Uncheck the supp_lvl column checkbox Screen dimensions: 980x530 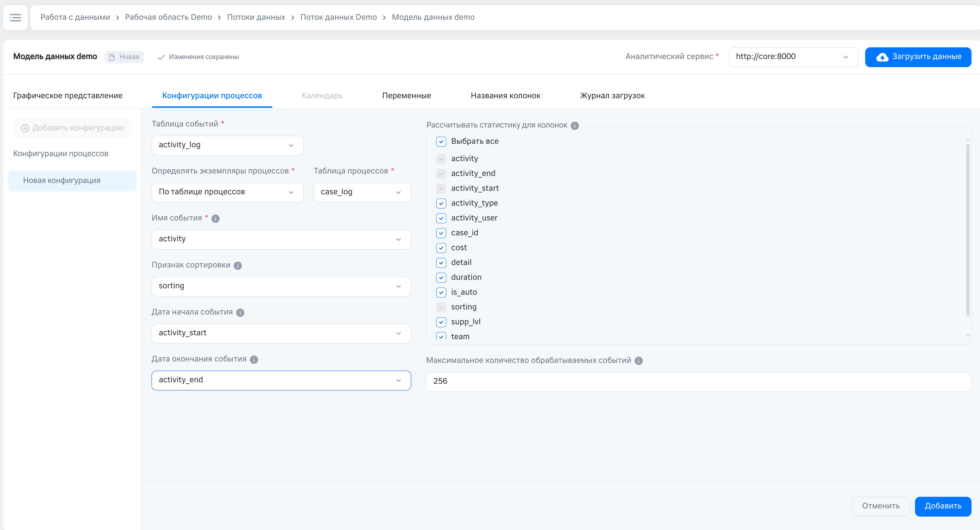point(441,322)
